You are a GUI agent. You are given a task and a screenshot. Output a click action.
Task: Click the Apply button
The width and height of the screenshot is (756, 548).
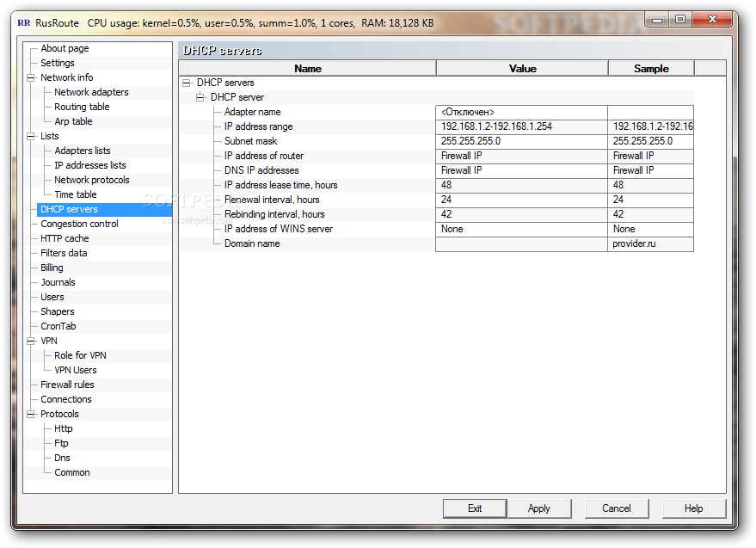pos(539,508)
